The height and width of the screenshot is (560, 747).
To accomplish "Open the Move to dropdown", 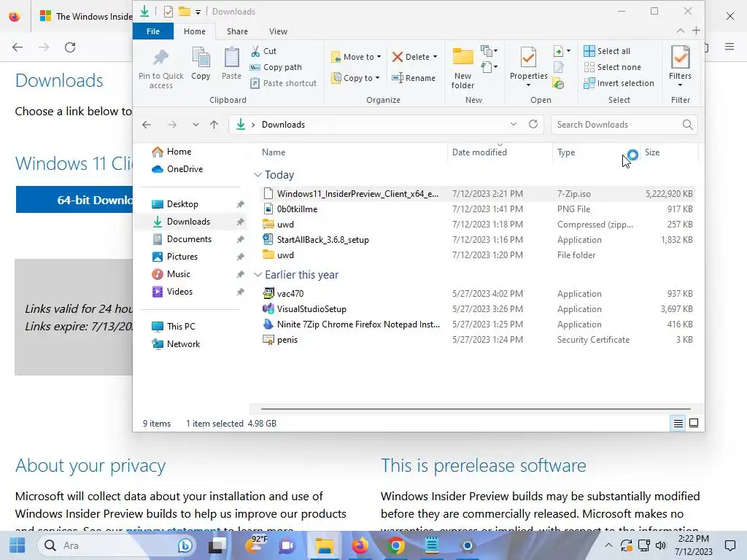I will [x=356, y=57].
